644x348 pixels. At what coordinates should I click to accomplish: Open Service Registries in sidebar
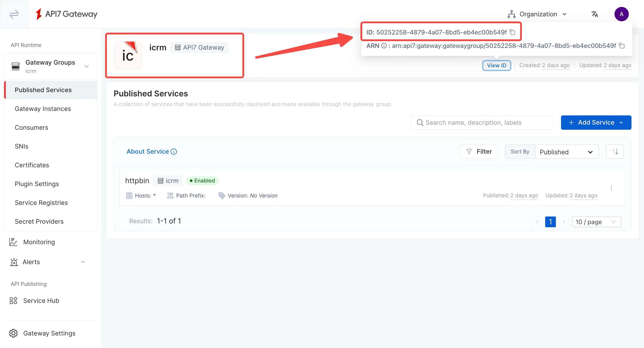click(51, 202)
